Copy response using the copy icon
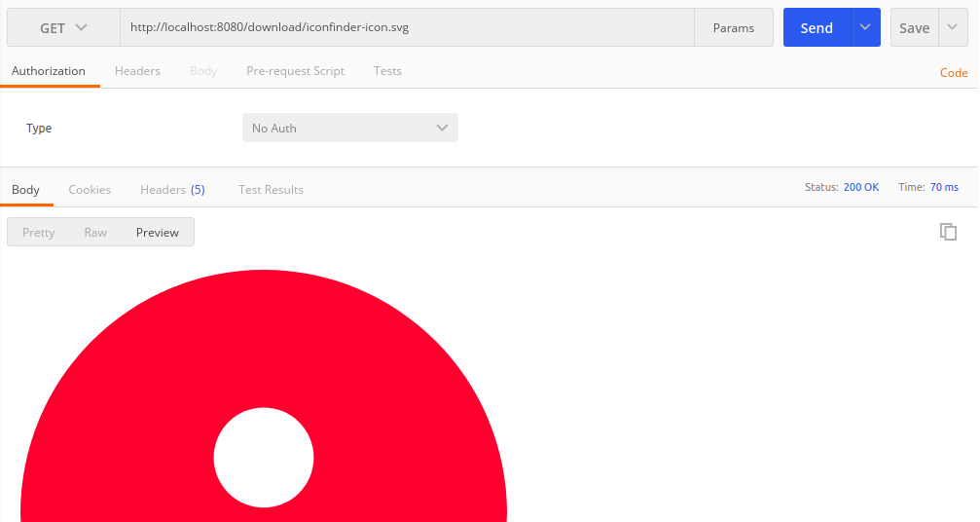 pyautogui.click(x=948, y=232)
